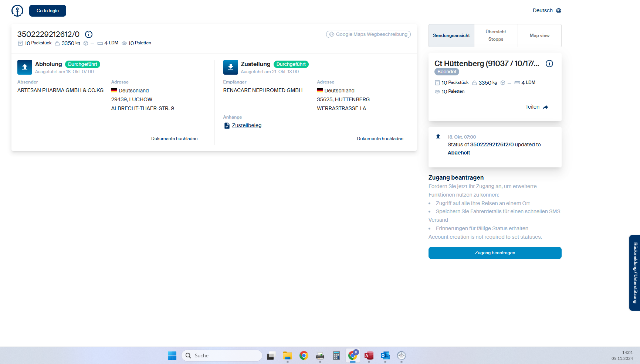This screenshot has width=640, height=364.
Task: Click the Packstück icon in tour card
Action: pos(437,83)
